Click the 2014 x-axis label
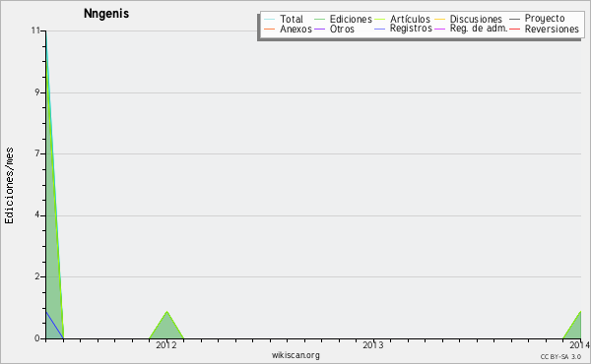The width and height of the screenshot is (591, 364). tap(580, 344)
